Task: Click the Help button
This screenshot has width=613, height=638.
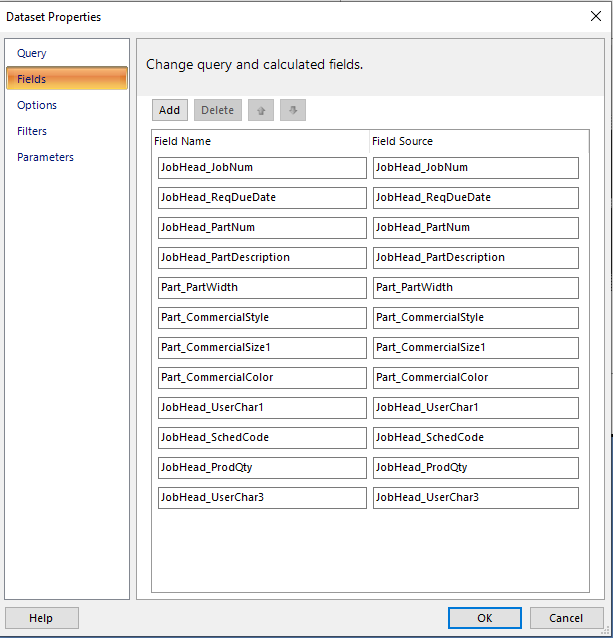Action: (x=41, y=618)
